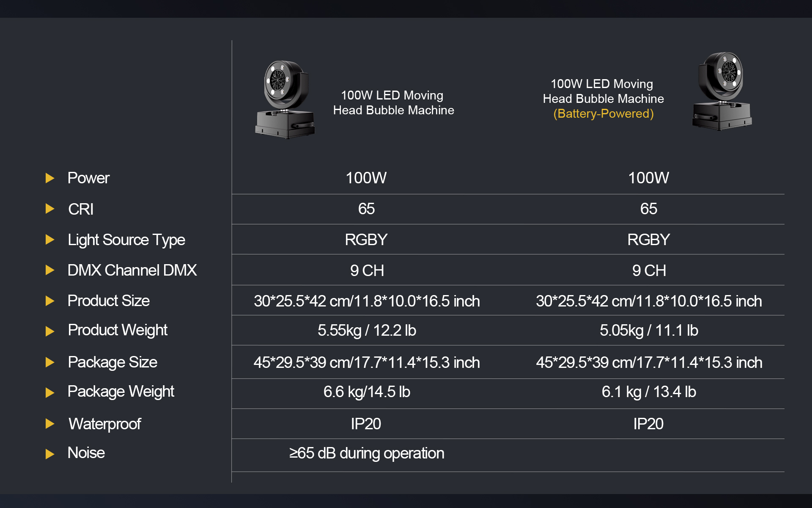812x508 pixels.
Task: Select the battery-powered bubble machine image
Action: coord(722,91)
